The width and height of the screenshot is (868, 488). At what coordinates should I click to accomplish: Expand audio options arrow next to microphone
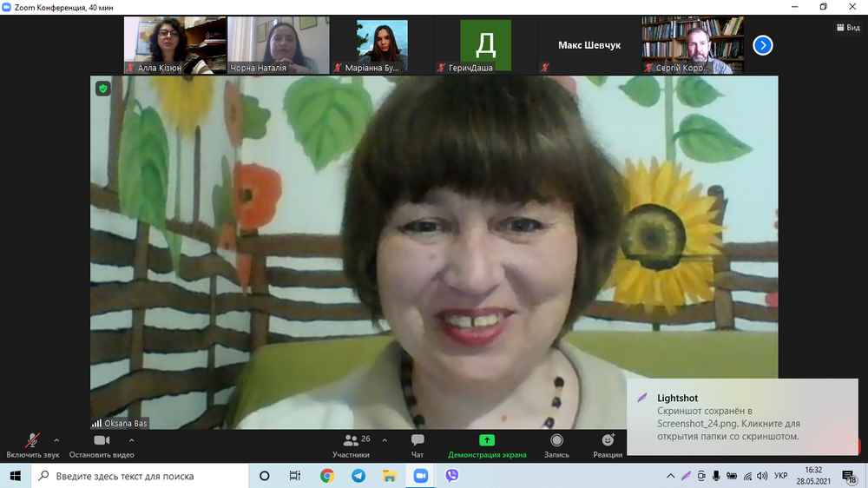tap(56, 440)
